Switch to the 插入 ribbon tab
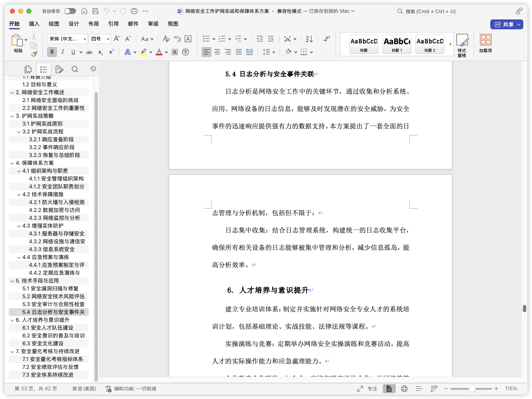Image resolution: width=532 pixels, height=399 pixels. pos(34,24)
